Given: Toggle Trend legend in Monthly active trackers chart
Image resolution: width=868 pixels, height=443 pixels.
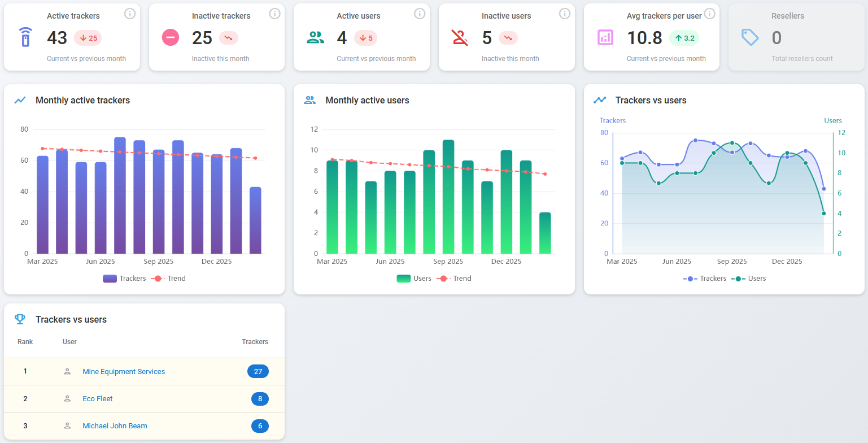Looking at the screenshot, I should [x=168, y=279].
